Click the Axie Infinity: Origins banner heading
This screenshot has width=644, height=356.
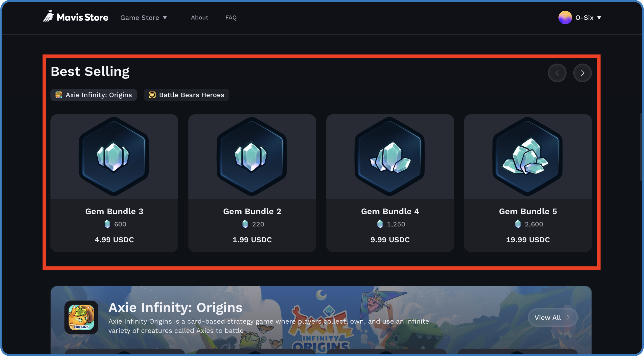click(x=175, y=308)
